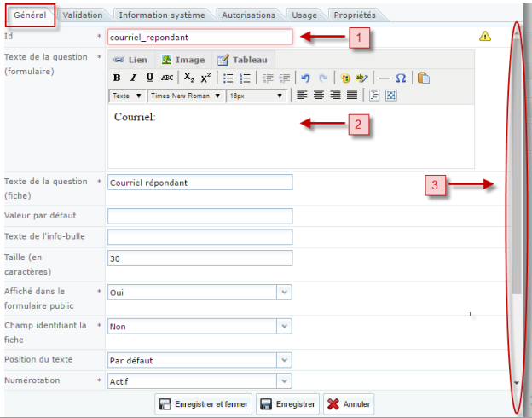The image size is (532, 418).
Task: Toggle bold formatting in the editor
Action: coord(117,78)
